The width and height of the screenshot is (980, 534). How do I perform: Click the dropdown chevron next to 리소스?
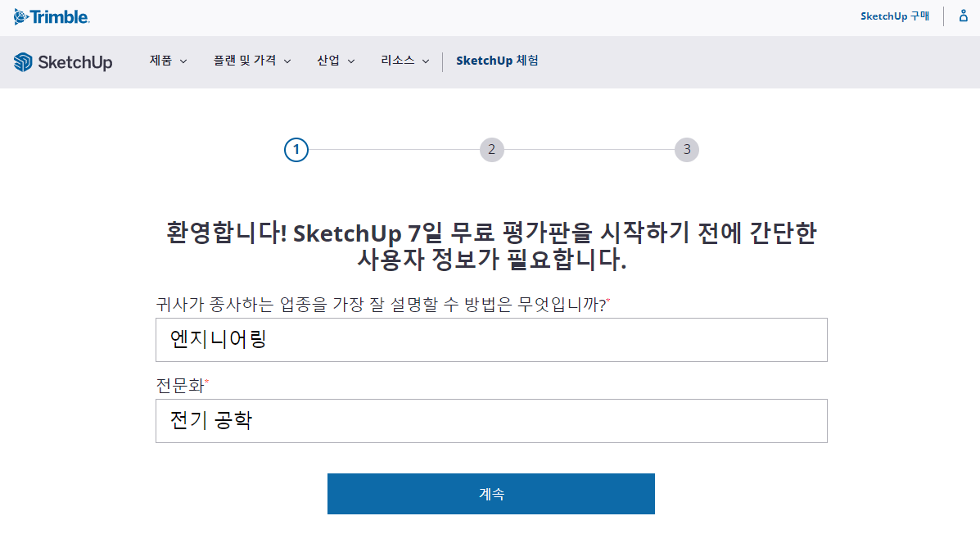pyautogui.click(x=426, y=61)
